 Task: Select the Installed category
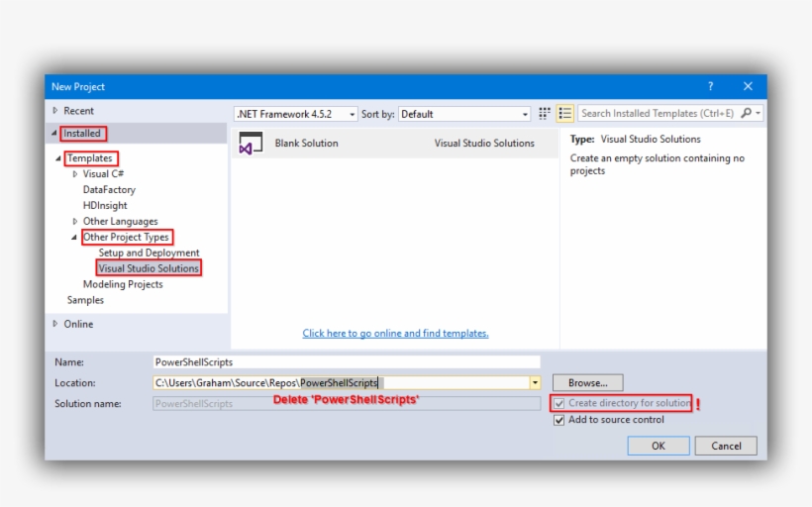pos(82,133)
